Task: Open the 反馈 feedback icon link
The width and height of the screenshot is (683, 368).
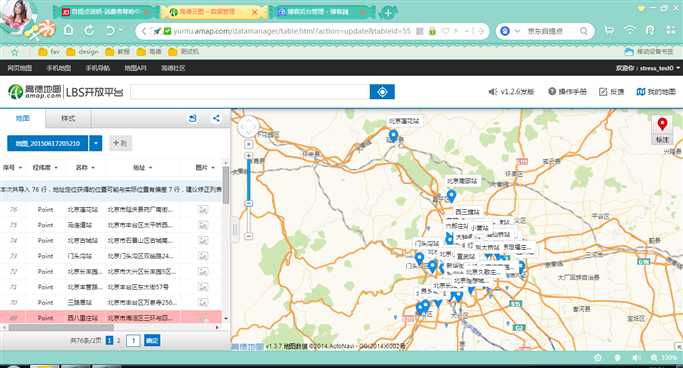Action: (612, 91)
